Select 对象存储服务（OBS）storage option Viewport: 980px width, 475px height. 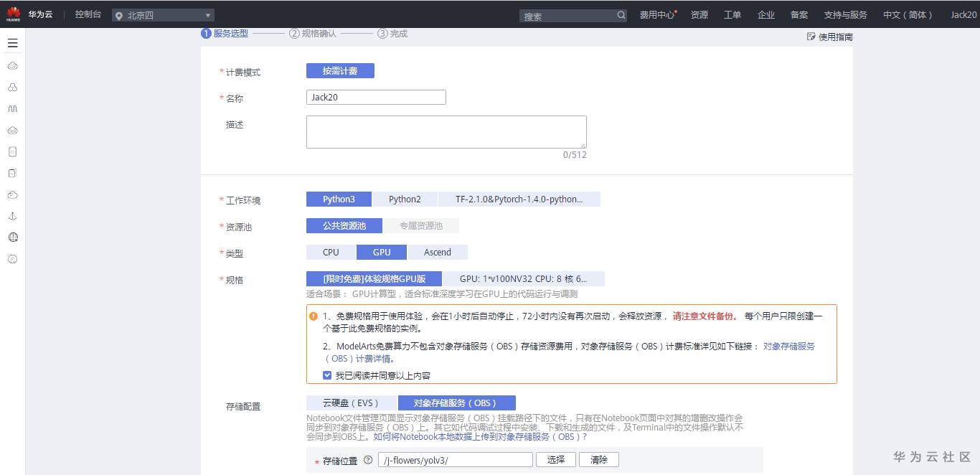click(457, 403)
